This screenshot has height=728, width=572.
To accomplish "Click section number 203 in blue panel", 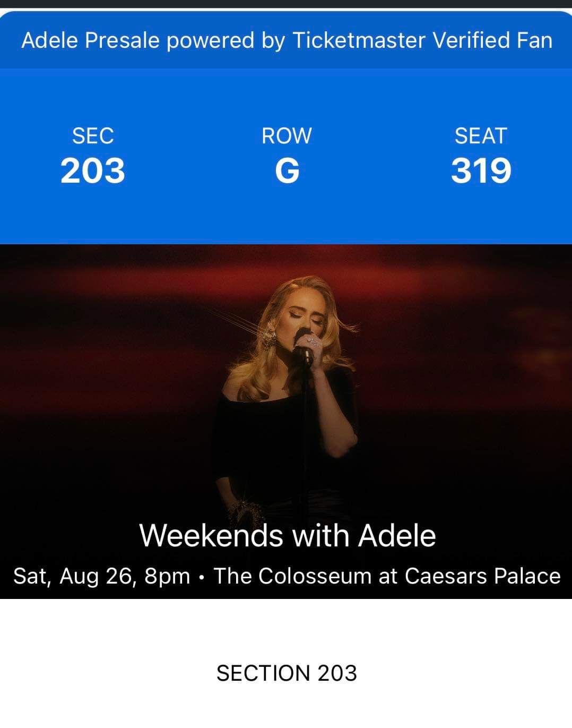I will [93, 171].
